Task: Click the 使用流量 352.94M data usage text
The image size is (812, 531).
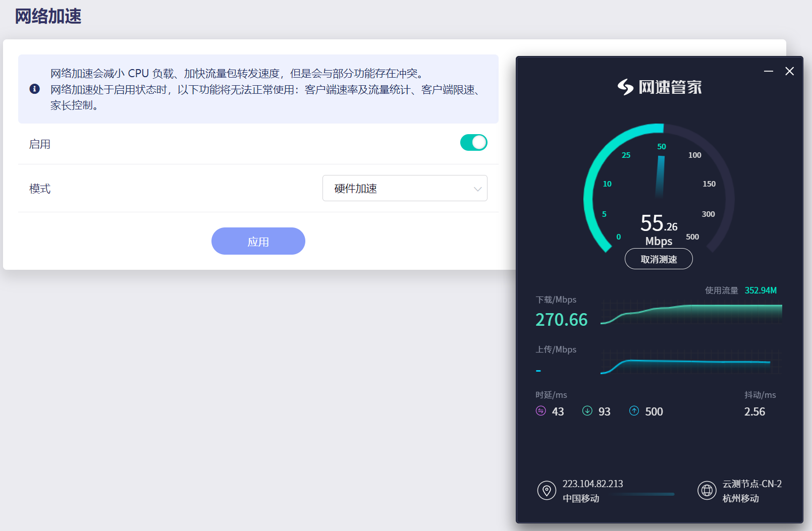Action: [x=740, y=290]
